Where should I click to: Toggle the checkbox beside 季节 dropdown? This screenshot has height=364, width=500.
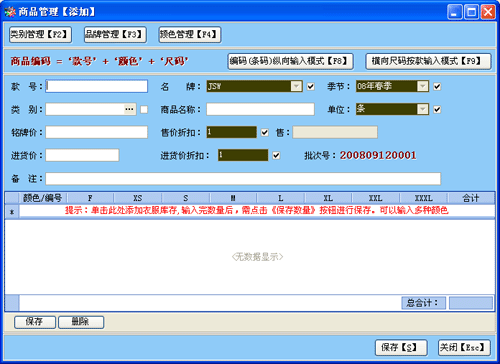(x=437, y=87)
